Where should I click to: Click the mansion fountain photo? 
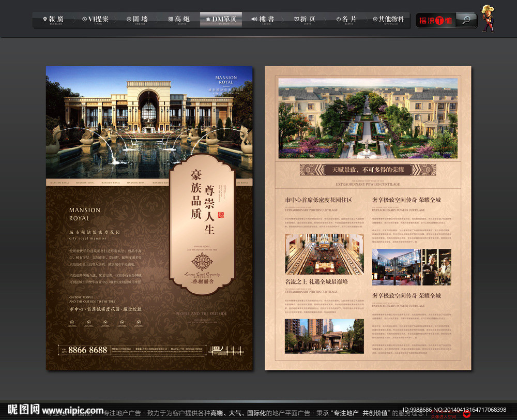tap(149, 122)
